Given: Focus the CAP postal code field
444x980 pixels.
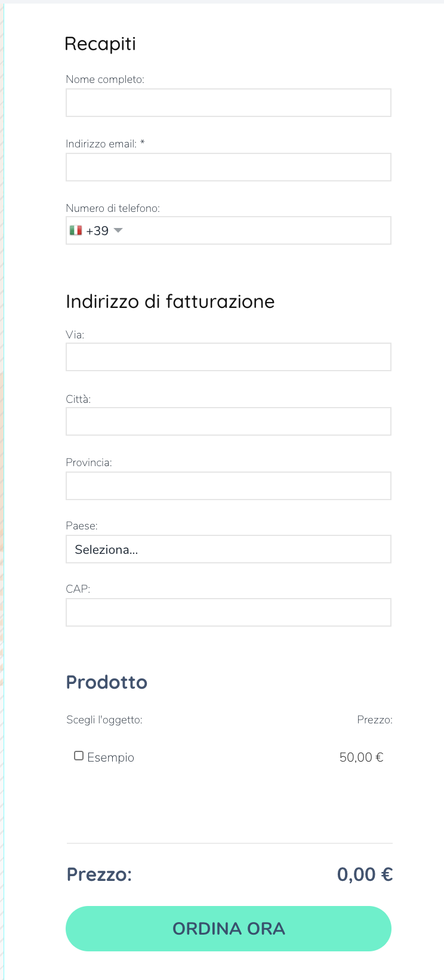Looking at the screenshot, I should click(229, 612).
